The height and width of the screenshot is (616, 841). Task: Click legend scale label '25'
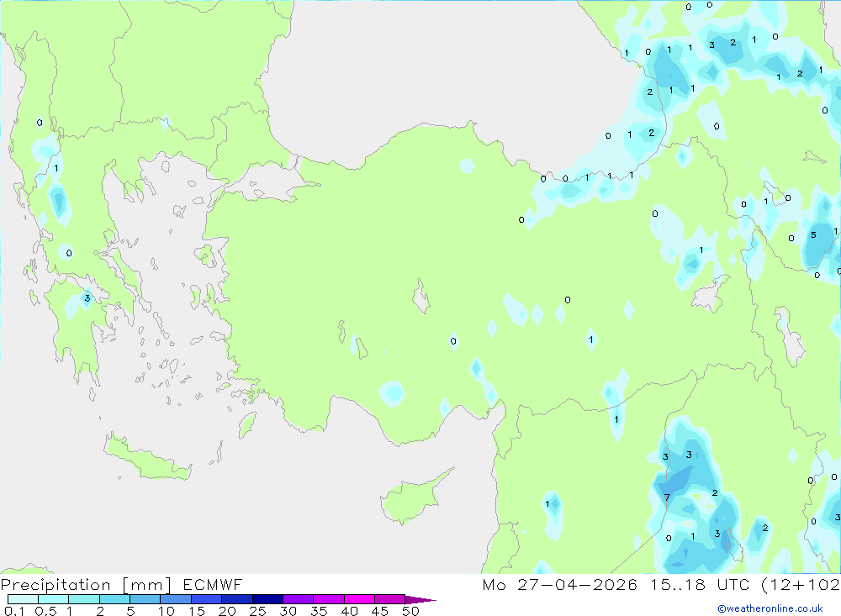[258, 611]
